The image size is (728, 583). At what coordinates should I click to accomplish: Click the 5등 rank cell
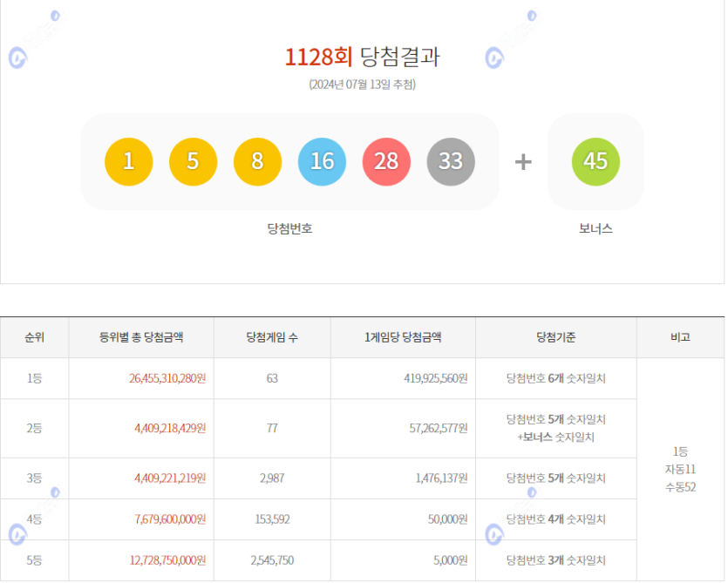[x=34, y=560]
